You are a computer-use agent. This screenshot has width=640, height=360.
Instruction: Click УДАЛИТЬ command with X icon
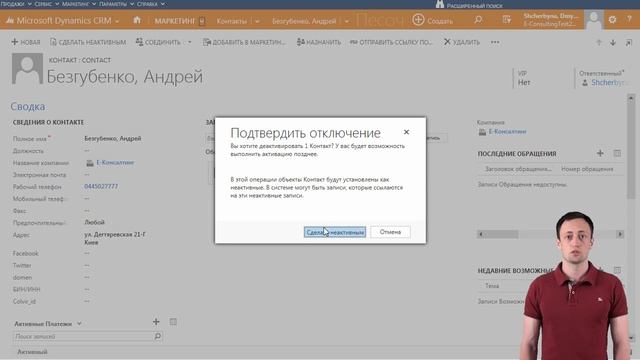pos(462,42)
